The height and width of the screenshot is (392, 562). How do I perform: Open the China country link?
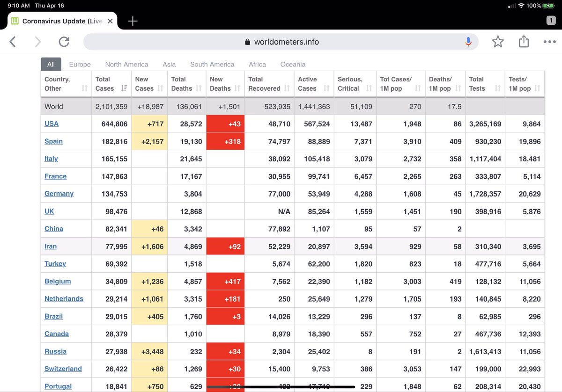click(x=54, y=229)
